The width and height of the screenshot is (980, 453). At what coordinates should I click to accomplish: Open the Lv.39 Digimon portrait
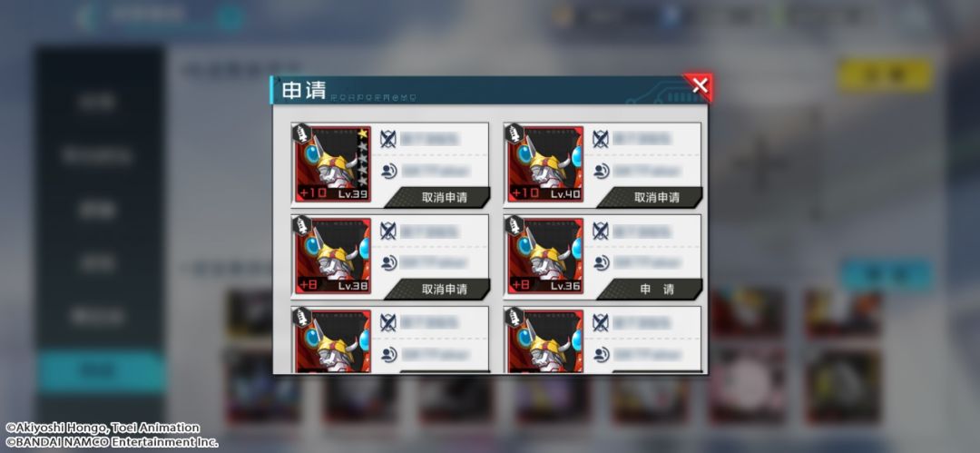(x=332, y=164)
